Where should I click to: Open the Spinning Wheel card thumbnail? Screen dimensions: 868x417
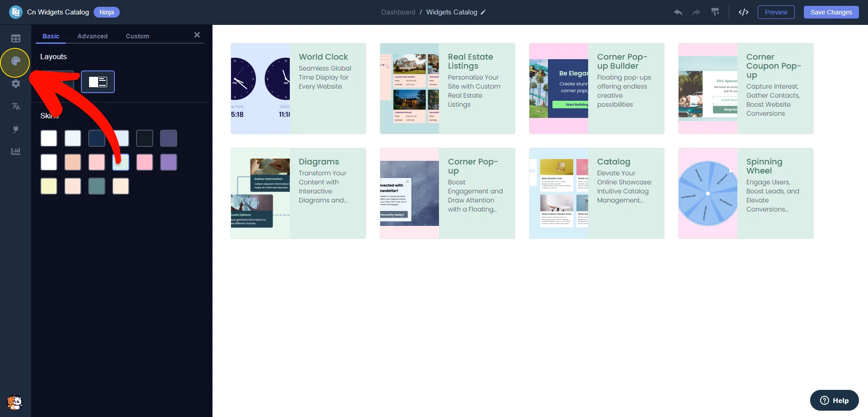click(708, 193)
